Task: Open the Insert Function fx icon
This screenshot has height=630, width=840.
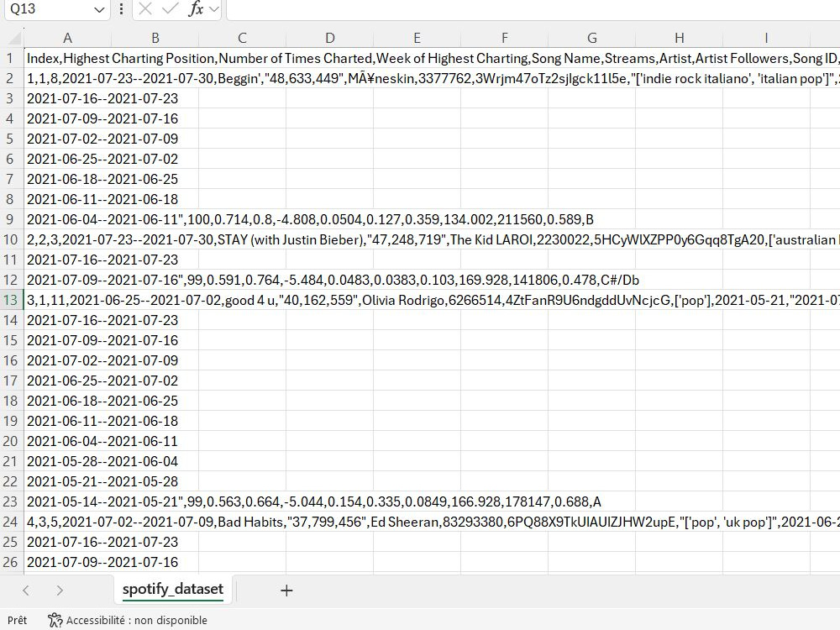Action: pos(196,8)
